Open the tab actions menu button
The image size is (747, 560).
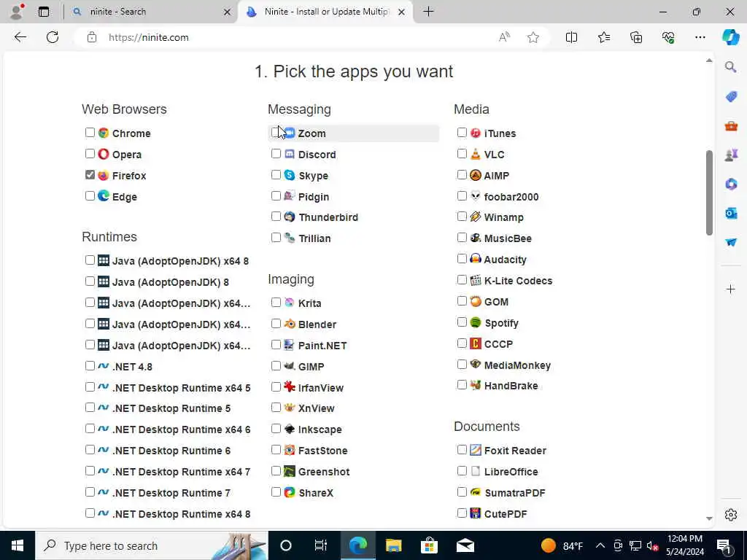click(43, 12)
